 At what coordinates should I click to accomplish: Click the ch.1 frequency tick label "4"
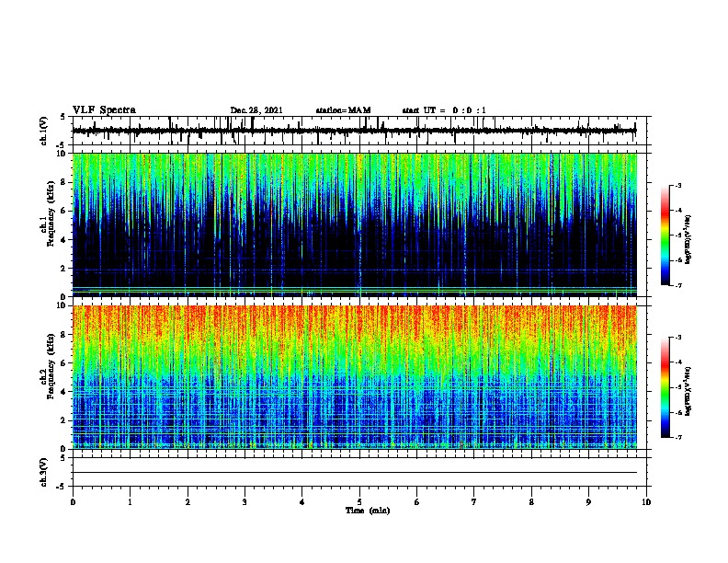click(x=64, y=240)
